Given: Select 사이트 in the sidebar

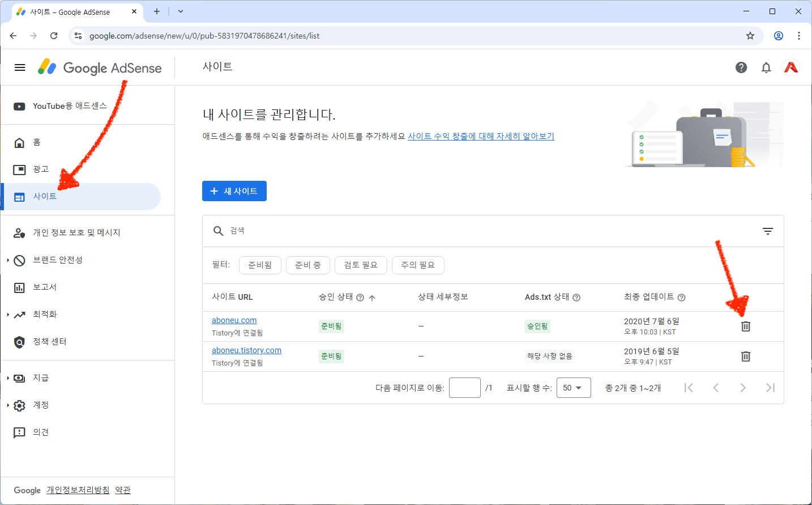Looking at the screenshot, I should click(x=82, y=197).
